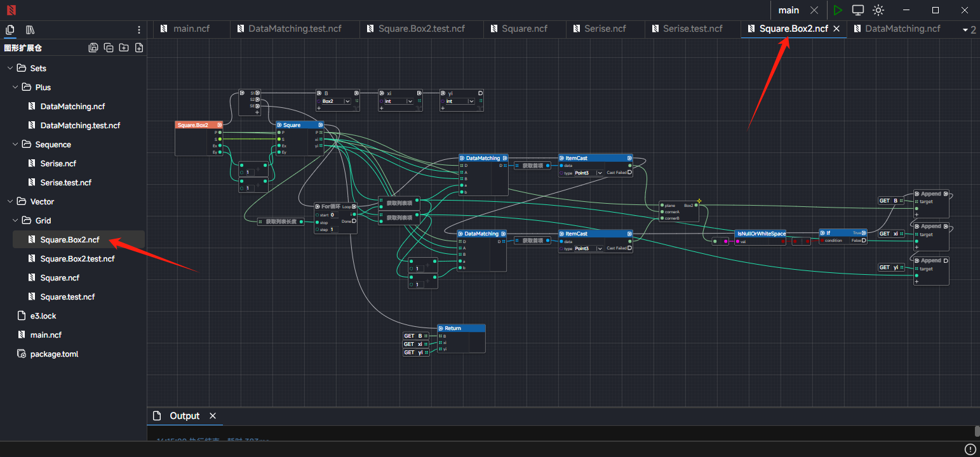Switch to the main.ncf editor tab
The width and height of the screenshot is (980, 457).
click(191, 29)
